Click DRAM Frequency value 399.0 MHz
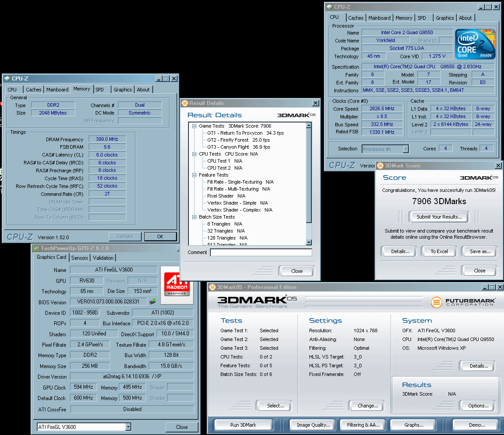The width and height of the screenshot is (504, 435). click(107, 139)
